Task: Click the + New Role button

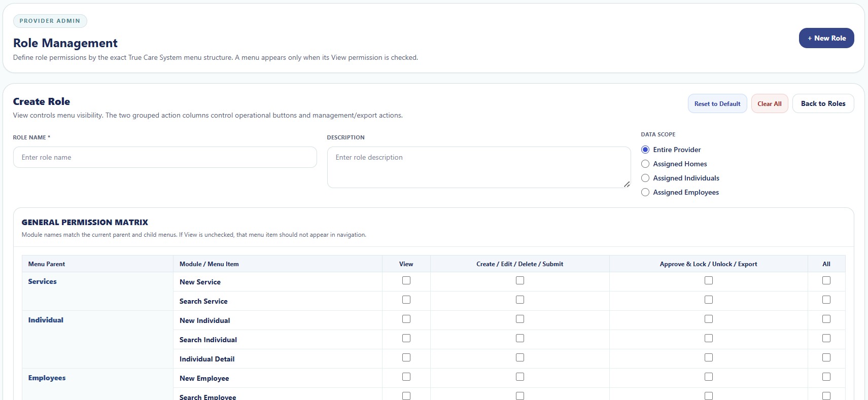Action: [826, 38]
